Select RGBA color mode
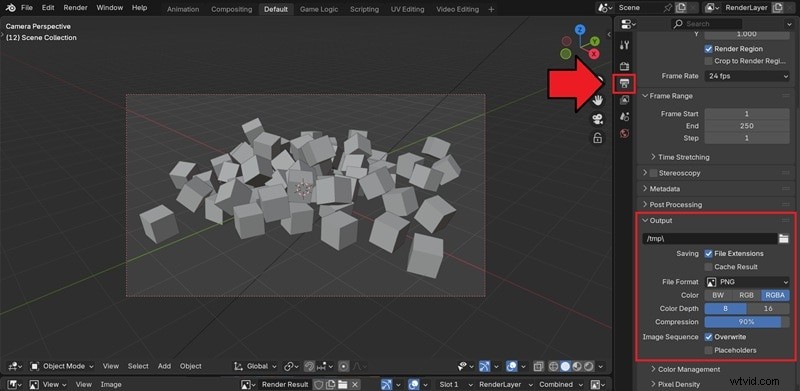This screenshot has height=391, width=800. 775,295
